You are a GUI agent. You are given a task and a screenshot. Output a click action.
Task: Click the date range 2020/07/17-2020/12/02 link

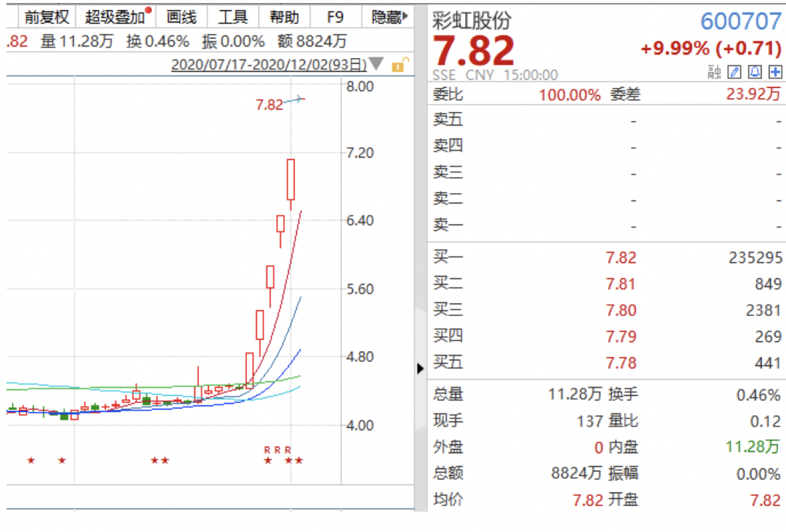coord(269,65)
